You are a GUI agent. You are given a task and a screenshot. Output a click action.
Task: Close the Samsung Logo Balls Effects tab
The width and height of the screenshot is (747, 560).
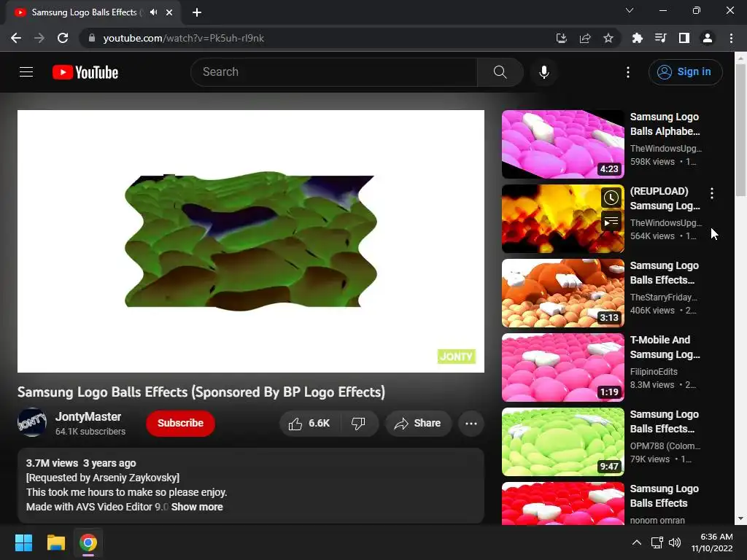[x=169, y=12]
